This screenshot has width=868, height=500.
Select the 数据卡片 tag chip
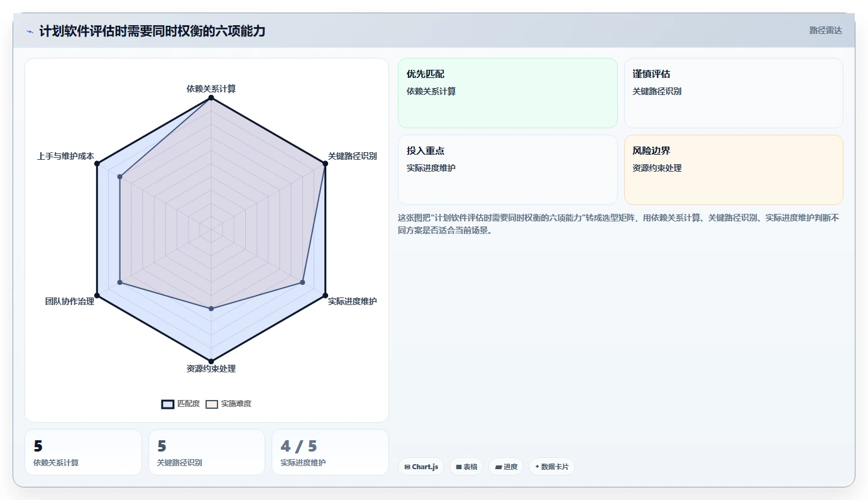point(552,467)
